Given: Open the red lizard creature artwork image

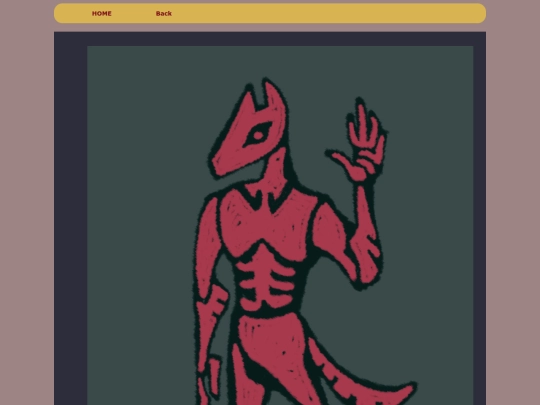Looking at the screenshot, I should coord(280,226).
